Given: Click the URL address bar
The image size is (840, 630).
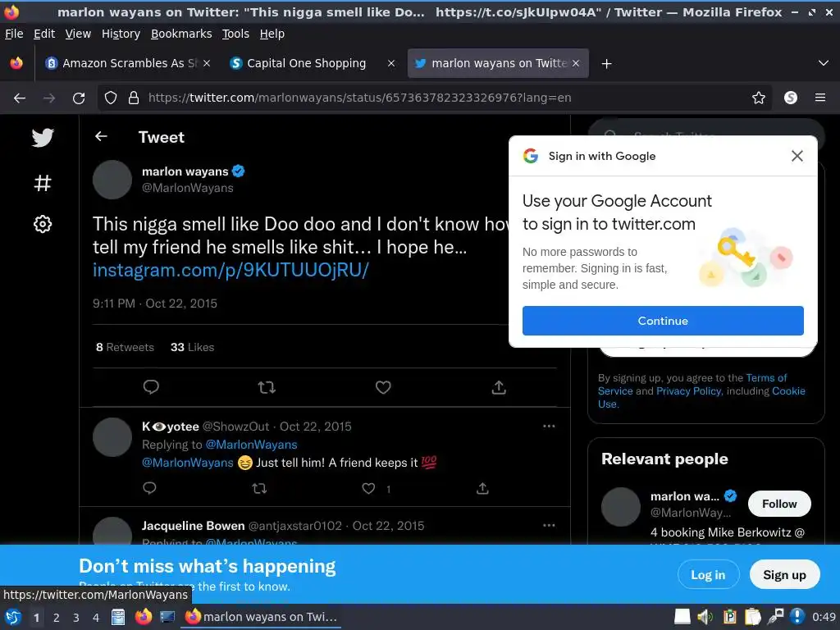Looking at the screenshot, I should (x=410, y=98).
